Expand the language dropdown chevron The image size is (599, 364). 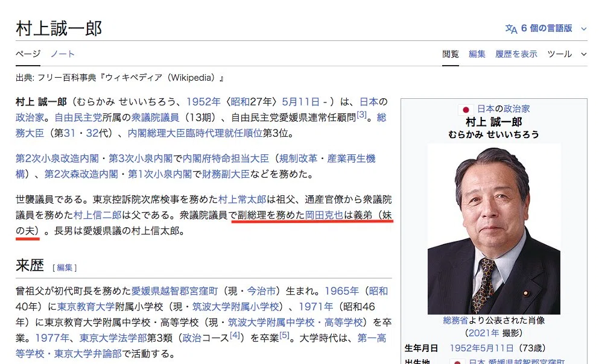583,28
